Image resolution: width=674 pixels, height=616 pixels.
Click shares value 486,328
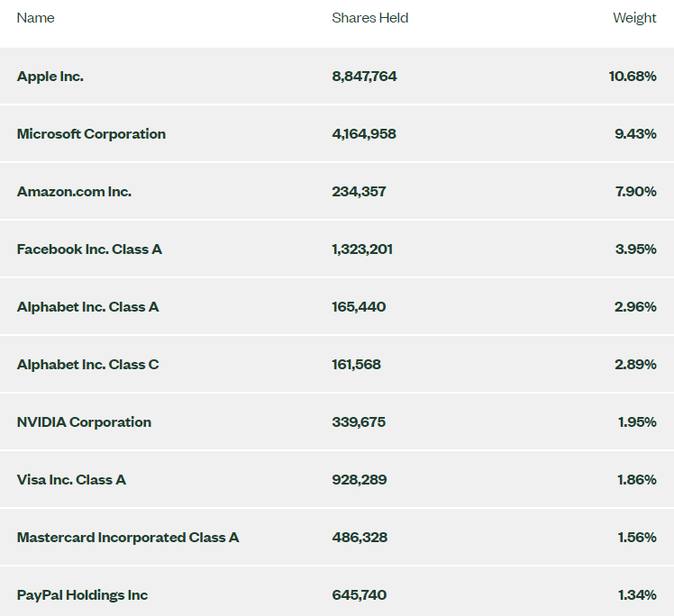(360, 537)
